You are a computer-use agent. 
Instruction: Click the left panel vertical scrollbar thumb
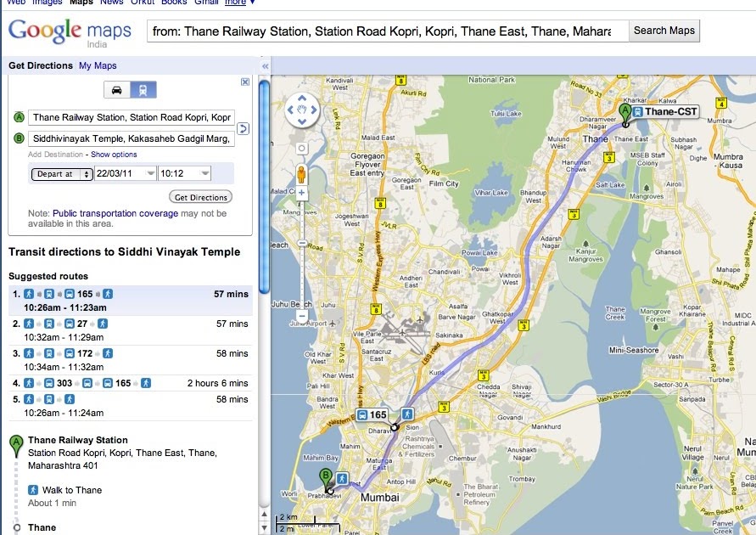pyautogui.click(x=264, y=186)
